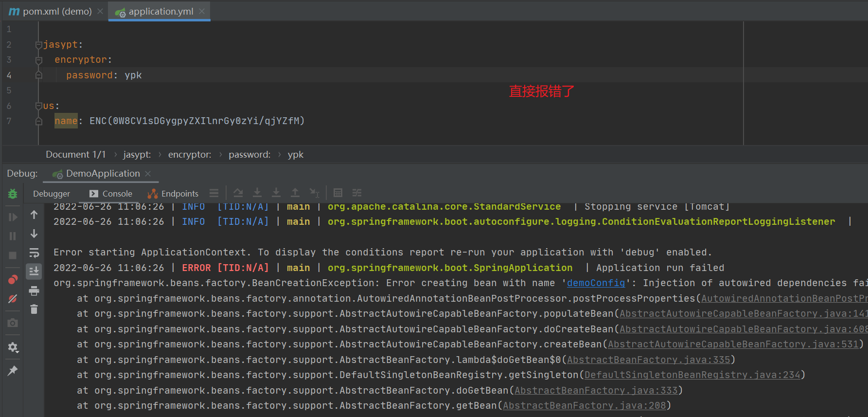Open AbstractAutowireCapableBeanFactory.java:531 link
Viewport: 868px width, 417px height.
pos(733,344)
